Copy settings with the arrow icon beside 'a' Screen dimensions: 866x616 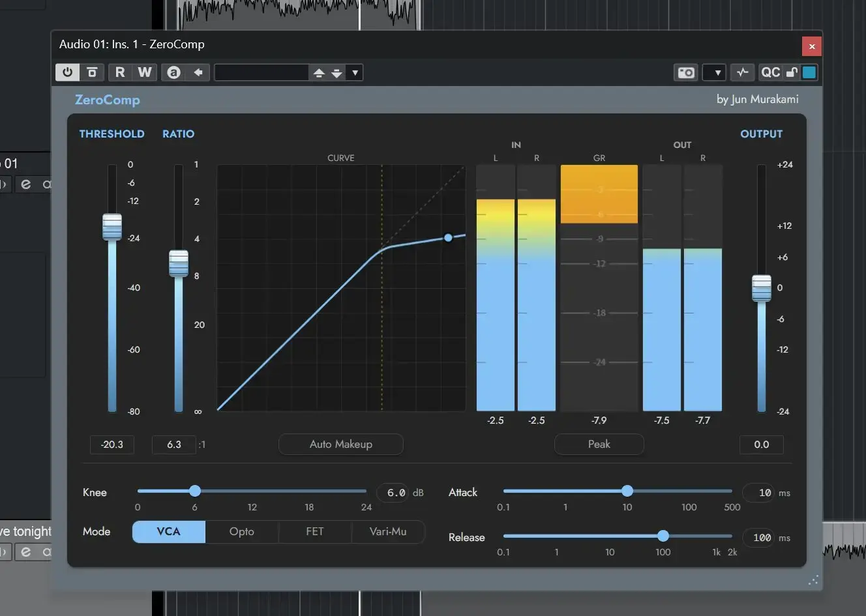point(198,72)
